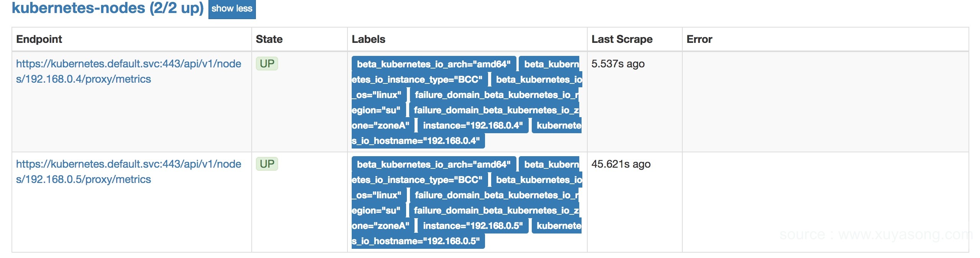Click the Endpoint column header
980x258 pixels.
pos(39,39)
